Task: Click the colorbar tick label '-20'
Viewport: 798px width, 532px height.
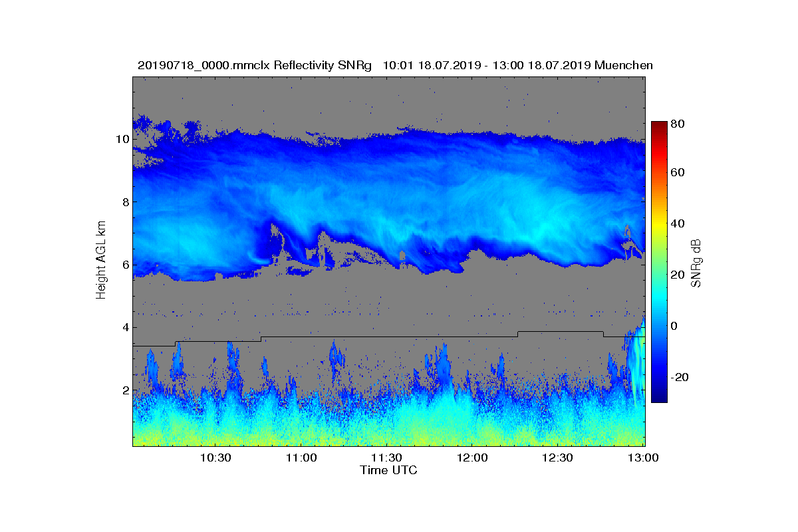Action: (x=680, y=377)
